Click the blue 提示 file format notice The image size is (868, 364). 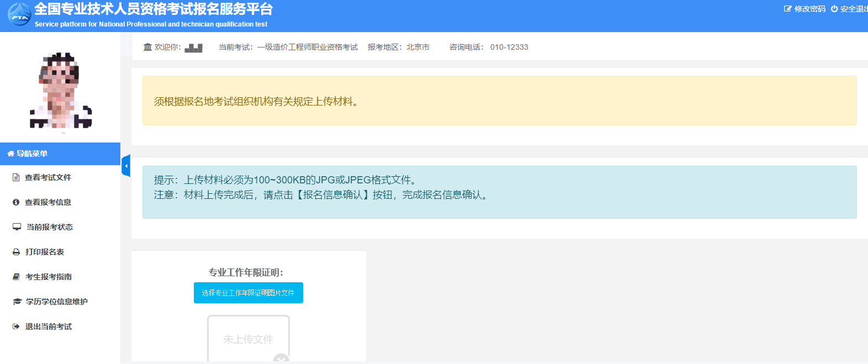pyautogui.click(x=499, y=192)
